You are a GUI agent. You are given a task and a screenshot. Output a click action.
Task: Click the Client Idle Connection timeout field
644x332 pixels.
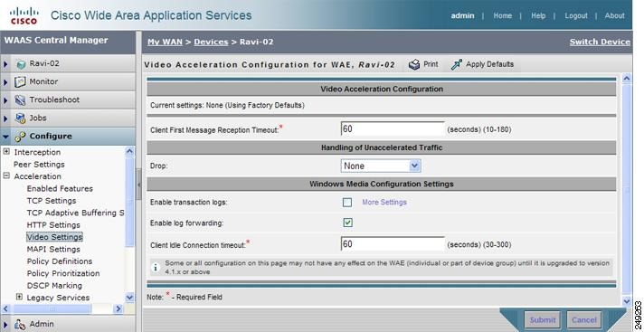[393, 244]
